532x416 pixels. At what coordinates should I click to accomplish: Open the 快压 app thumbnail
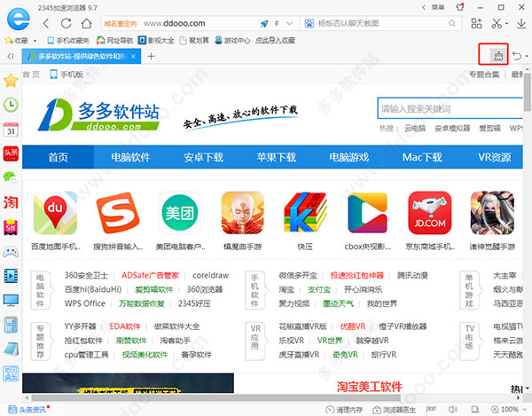click(x=305, y=213)
